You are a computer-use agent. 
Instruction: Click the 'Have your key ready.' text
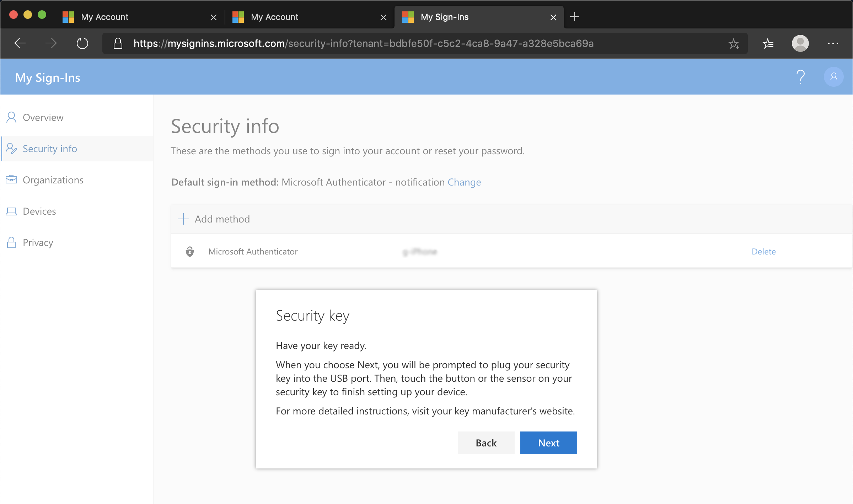[x=321, y=346]
